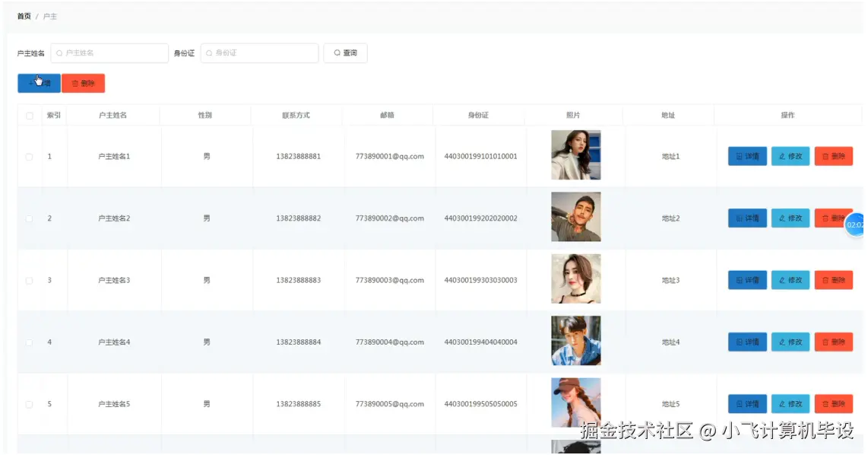Check the checkbox for row 户主姓名1

pyautogui.click(x=30, y=157)
